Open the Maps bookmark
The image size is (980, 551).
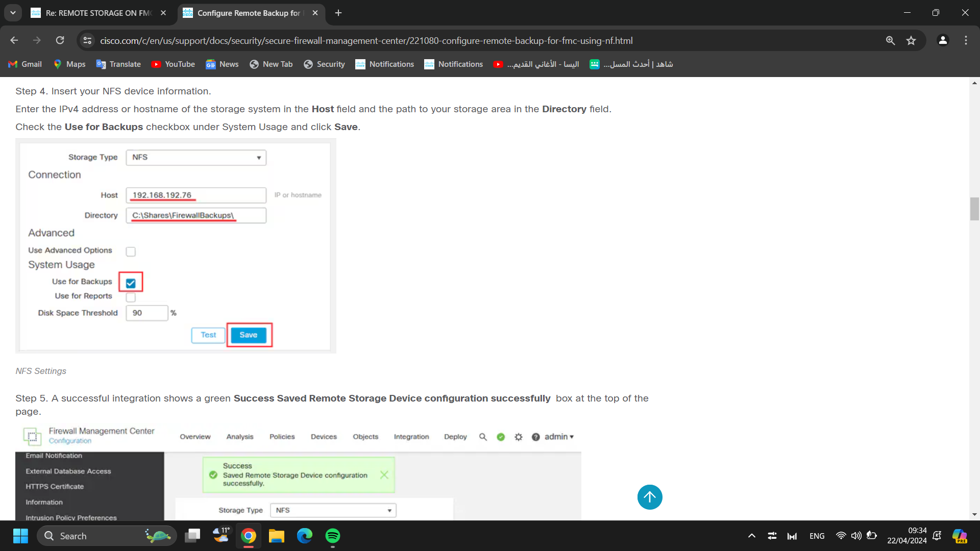tap(69, 64)
